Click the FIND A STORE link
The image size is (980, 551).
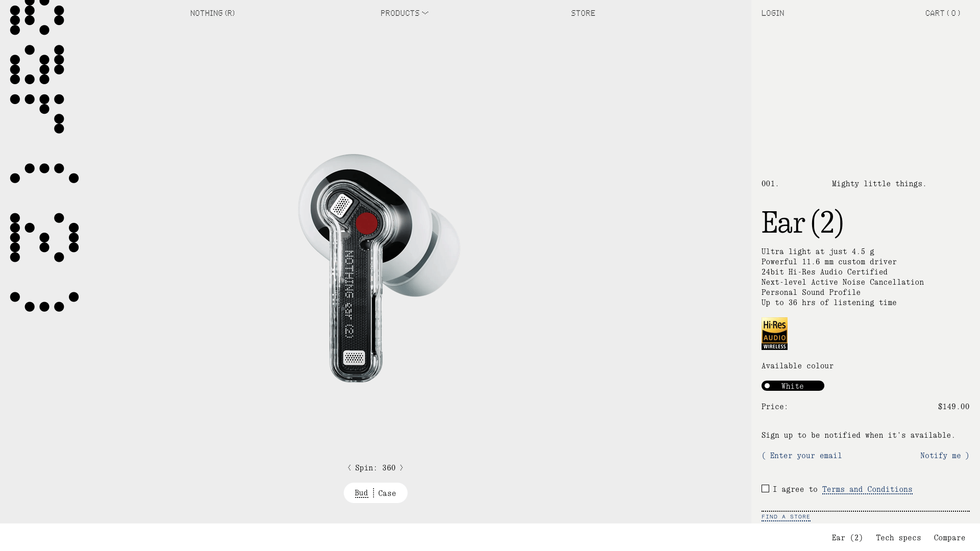[x=786, y=517]
